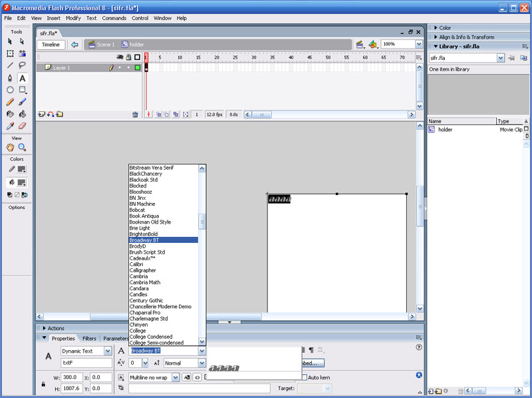Select the Line tool
This screenshot has height=398, width=532.
click(10, 65)
